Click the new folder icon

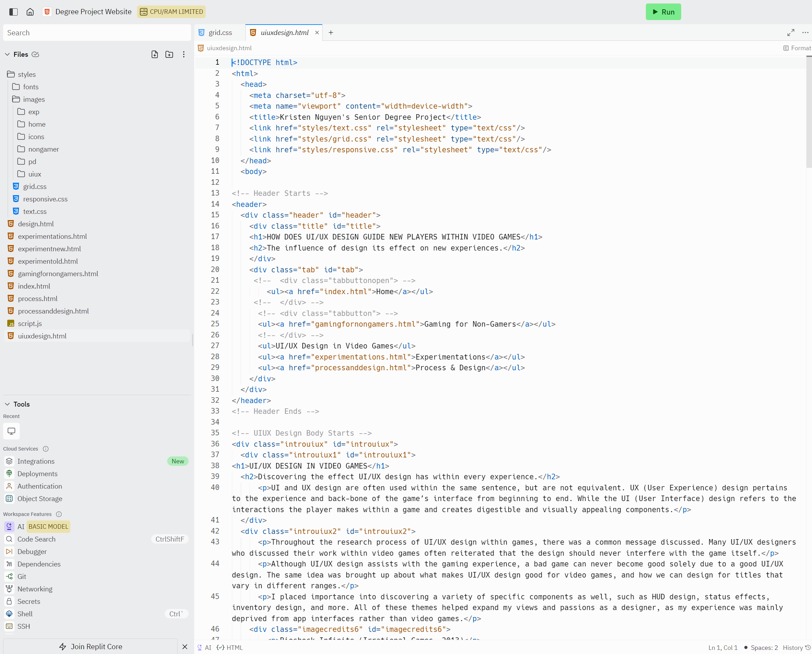[x=169, y=54]
